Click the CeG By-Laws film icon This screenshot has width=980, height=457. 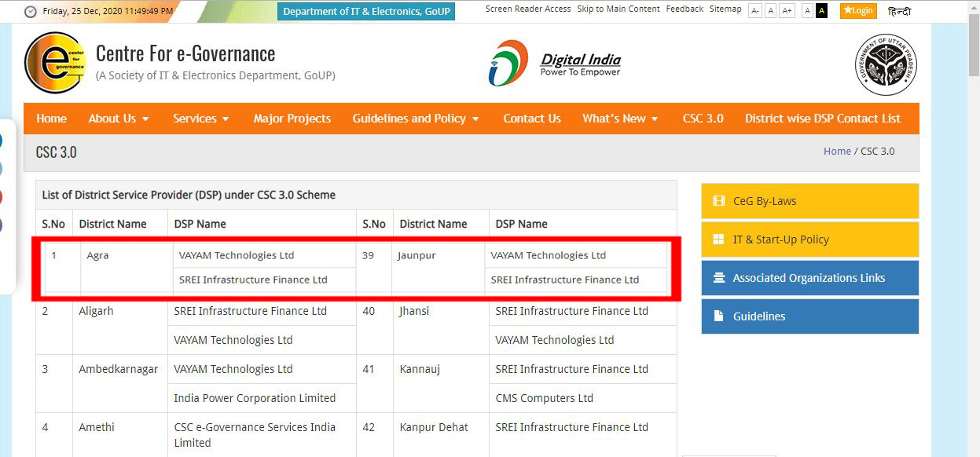[x=718, y=201]
